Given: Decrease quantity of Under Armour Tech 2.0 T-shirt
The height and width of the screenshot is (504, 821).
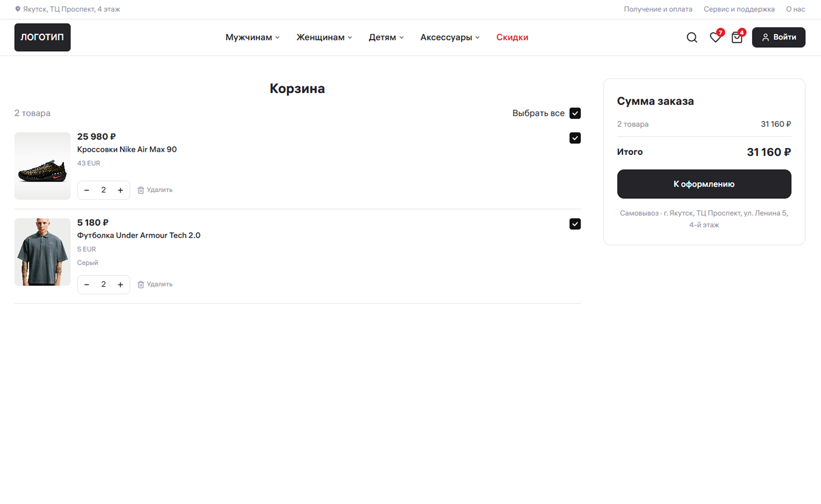Looking at the screenshot, I should pyautogui.click(x=87, y=284).
